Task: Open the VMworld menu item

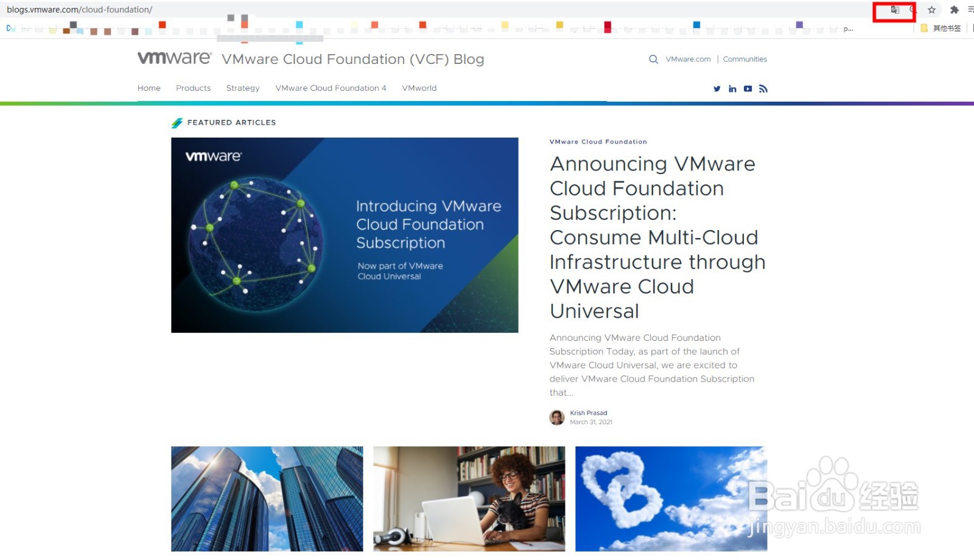Action: pos(419,88)
